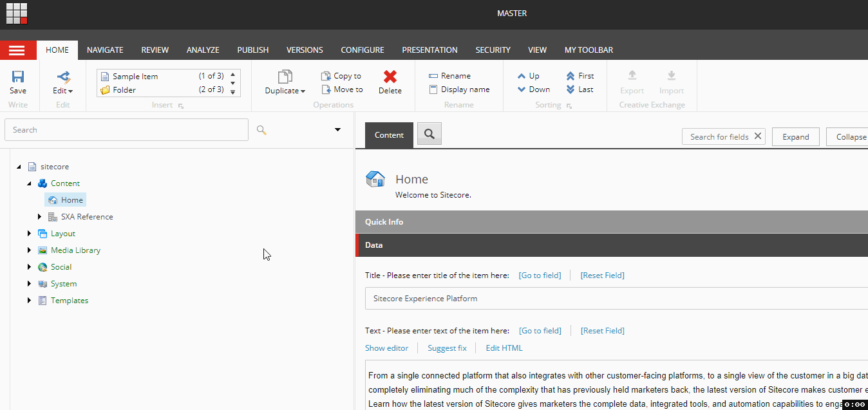Click the Duplicate item icon
This screenshot has height=410, width=868.
285,77
